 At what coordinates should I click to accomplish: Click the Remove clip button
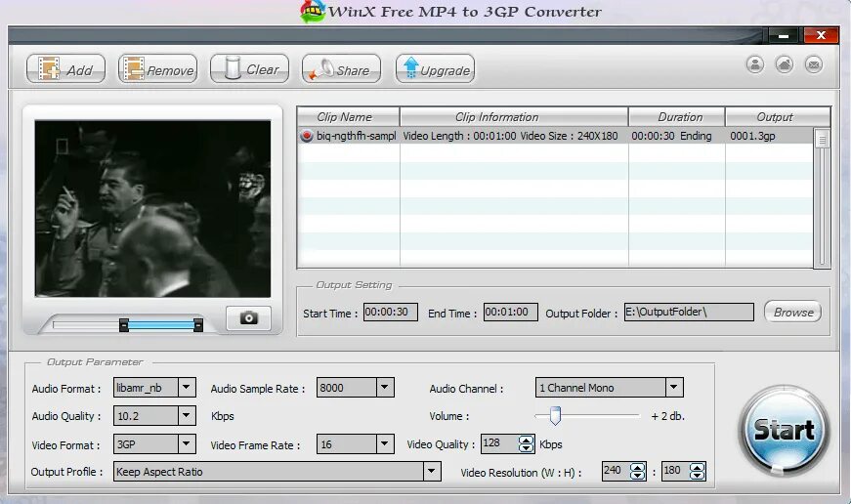tap(157, 69)
